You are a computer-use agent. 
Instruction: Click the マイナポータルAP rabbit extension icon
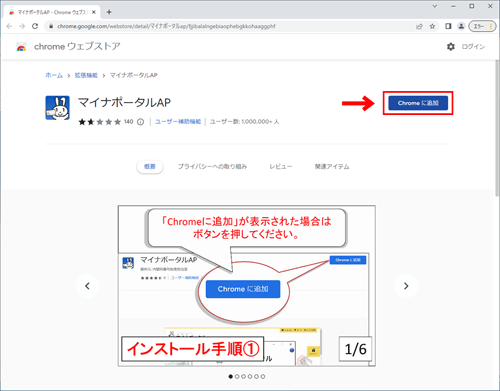click(x=57, y=108)
